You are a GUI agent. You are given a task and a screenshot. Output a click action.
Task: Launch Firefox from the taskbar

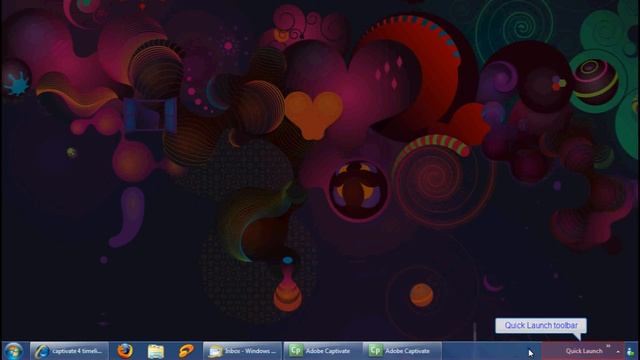[x=125, y=351]
